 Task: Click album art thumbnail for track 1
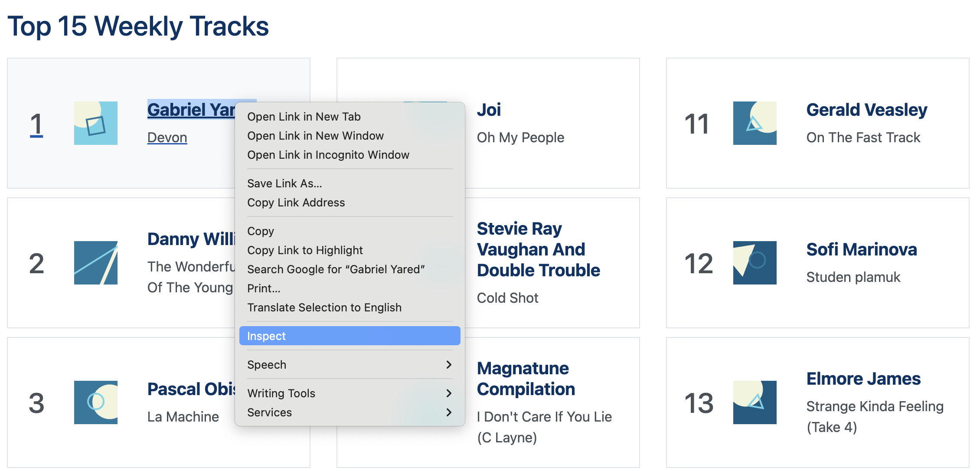click(x=96, y=123)
